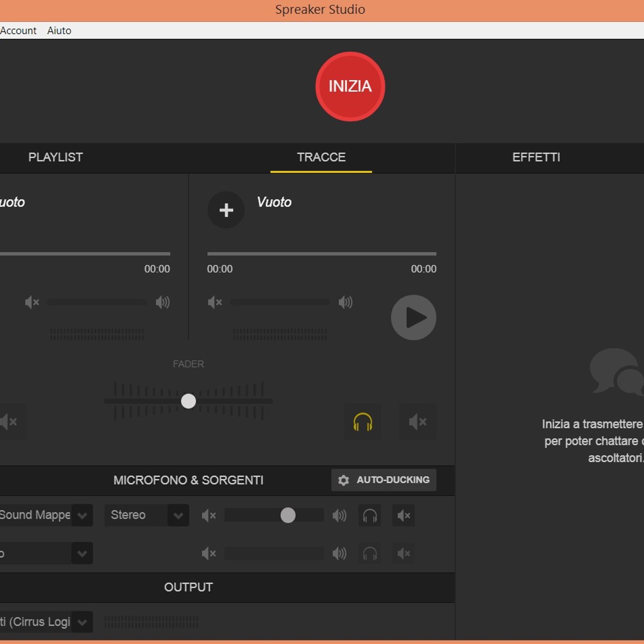Mute the Stereo microphone source

pyautogui.click(x=403, y=516)
